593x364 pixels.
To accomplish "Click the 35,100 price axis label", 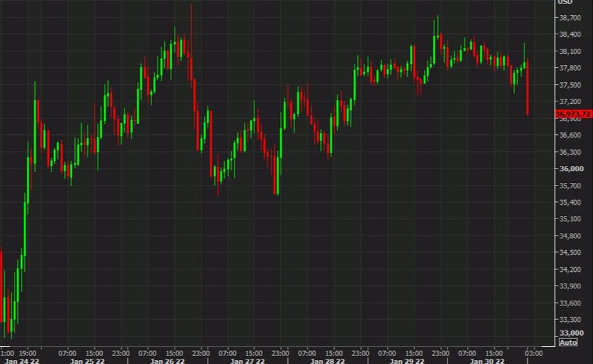I will pos(571,219).
